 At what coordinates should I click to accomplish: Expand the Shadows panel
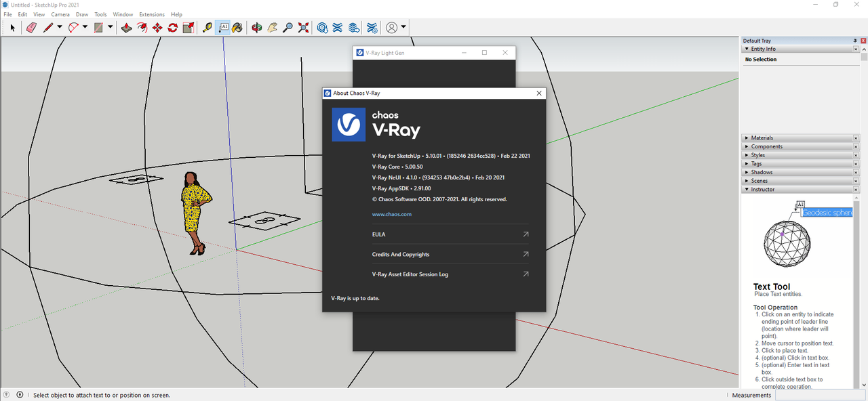(x=747, y=172)
